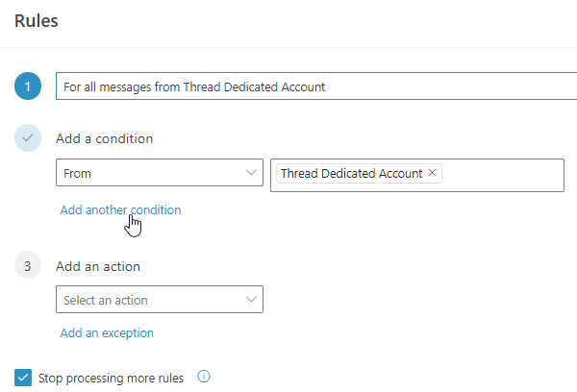Click the Add an action section heading
577x392 pixels.
click(x=98, y=266)
